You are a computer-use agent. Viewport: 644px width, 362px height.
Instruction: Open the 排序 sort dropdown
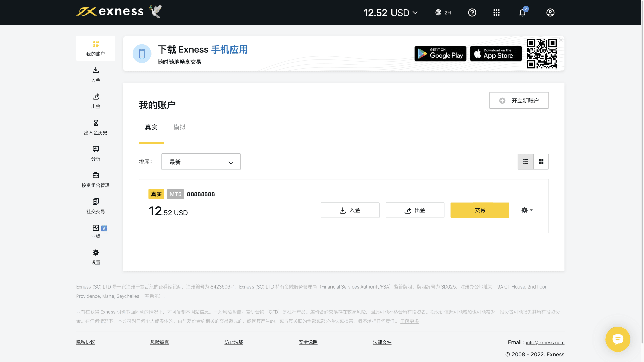[x=201, y=162]
